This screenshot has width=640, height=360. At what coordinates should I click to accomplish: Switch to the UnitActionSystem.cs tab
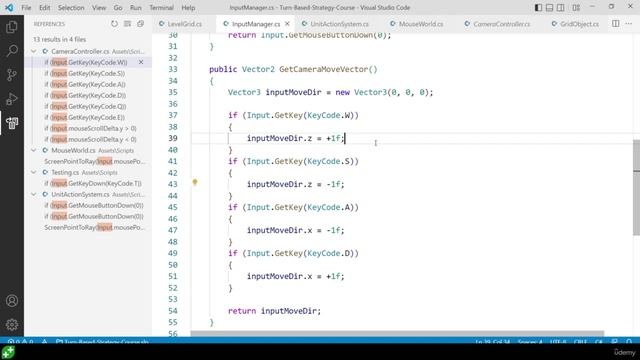point(339,24)
